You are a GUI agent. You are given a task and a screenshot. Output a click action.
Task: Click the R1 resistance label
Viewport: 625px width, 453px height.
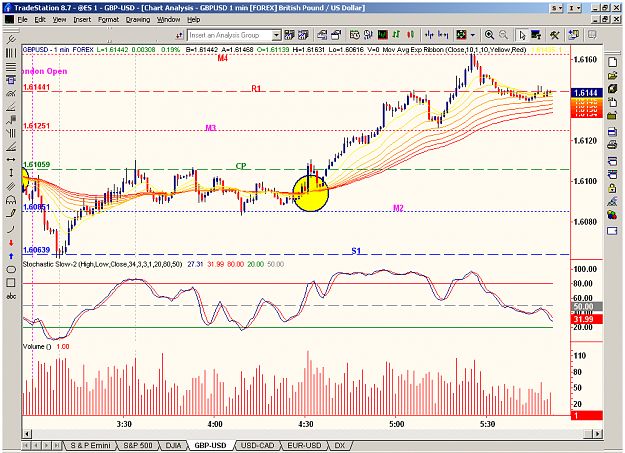click(256, 89)
